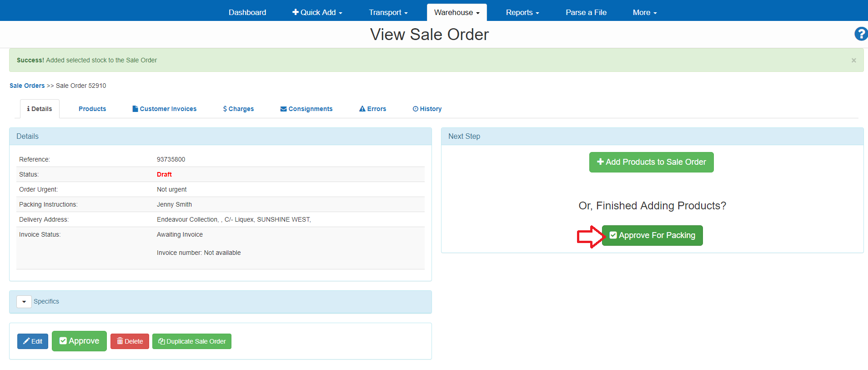868x370 pixels.
Task: Click the Approve For Packing button
Action: [x=652, y=235]
